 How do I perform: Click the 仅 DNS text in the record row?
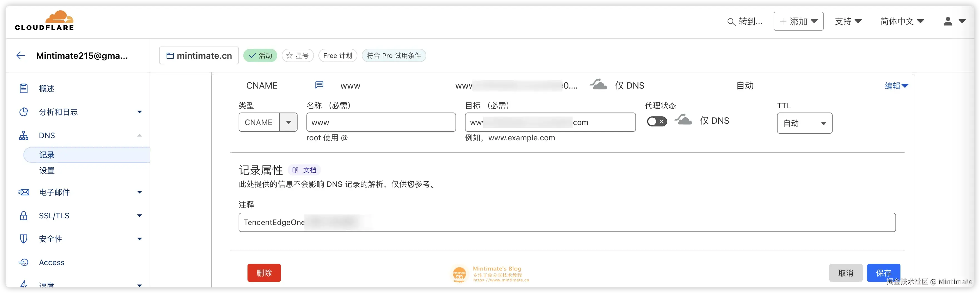pos(630,85)
